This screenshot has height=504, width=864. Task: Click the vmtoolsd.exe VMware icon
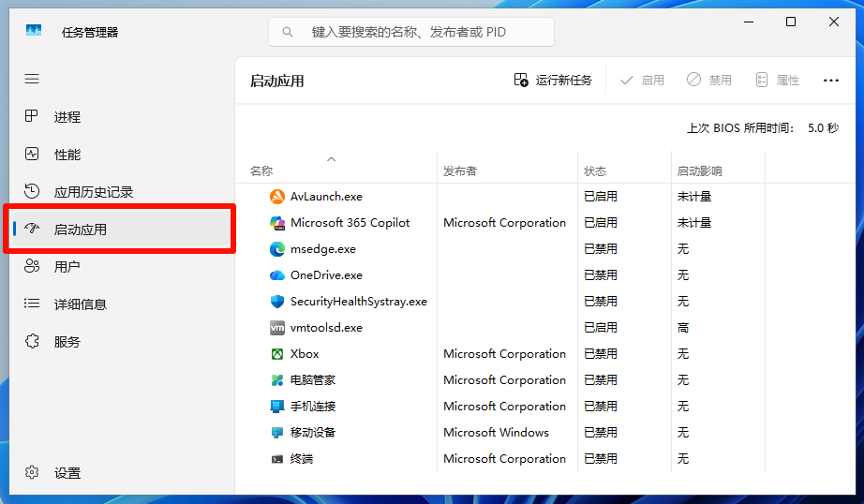(277, 328)
